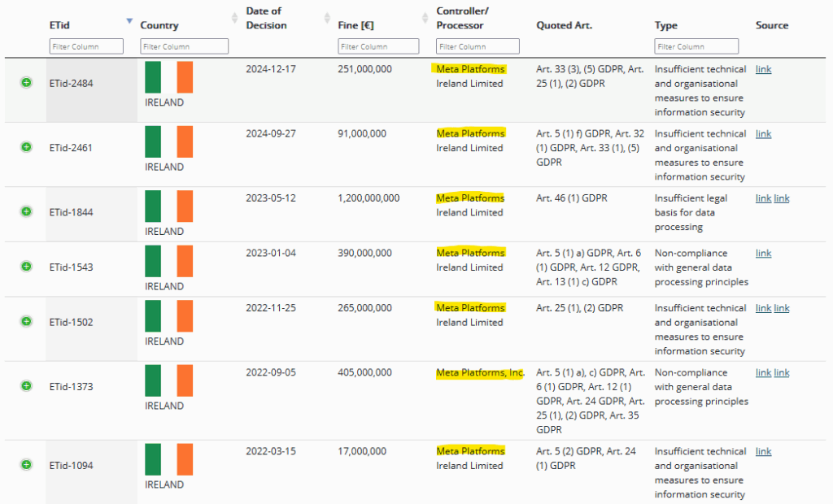
Task: Type in the ETid filter field
Action: point(86,46)
